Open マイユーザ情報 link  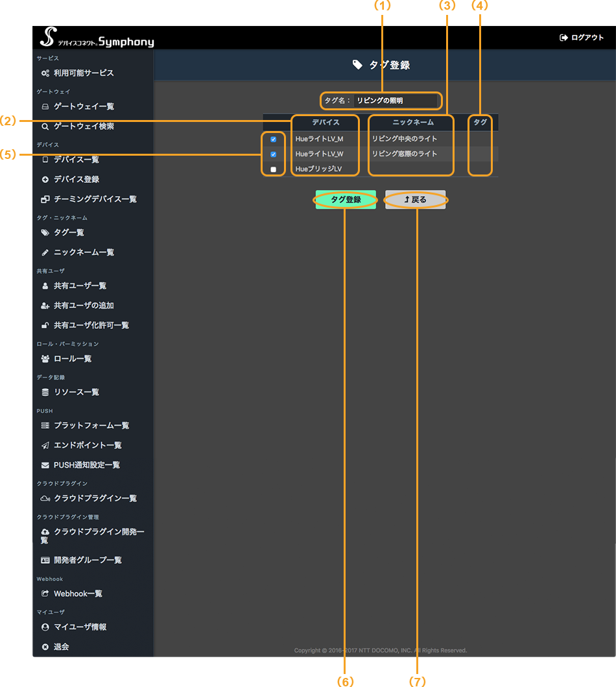click(80, 627)
